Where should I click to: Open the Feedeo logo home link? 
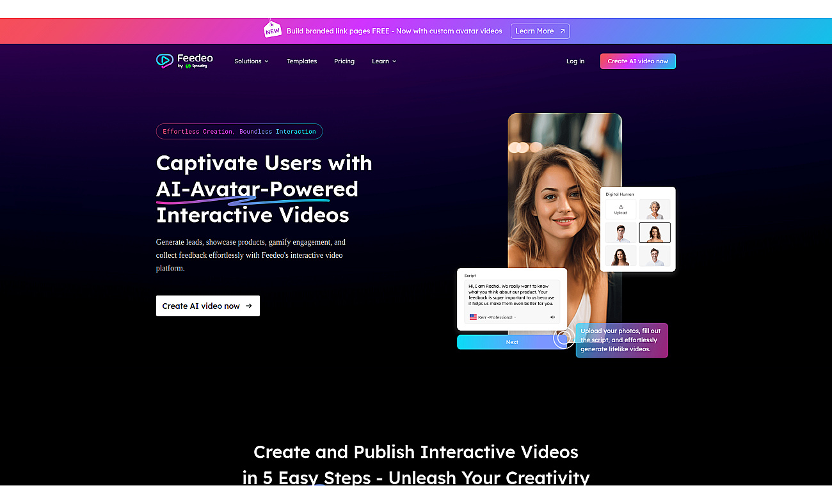(184, 61)
